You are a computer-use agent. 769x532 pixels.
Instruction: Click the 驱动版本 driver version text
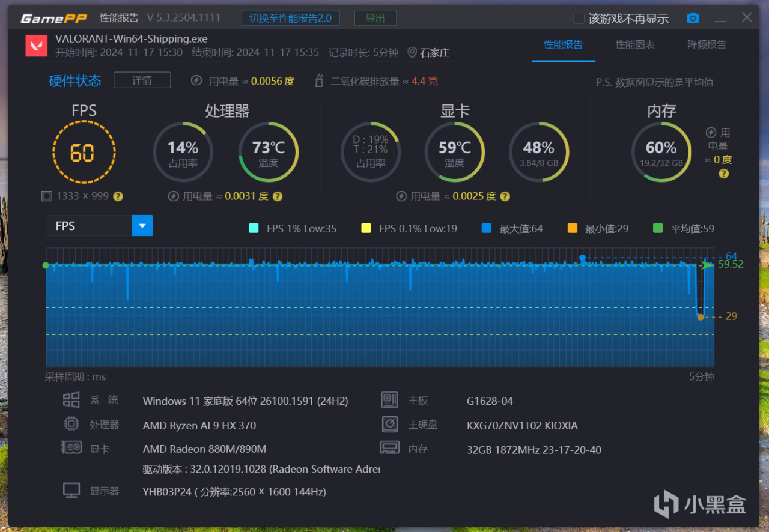click(261, 469)
